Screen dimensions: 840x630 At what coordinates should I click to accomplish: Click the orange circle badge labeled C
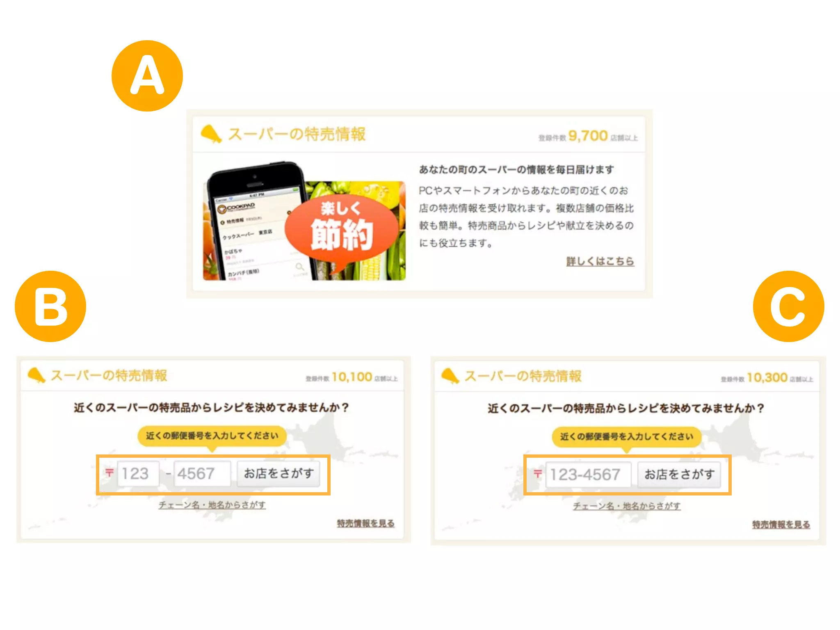(788, 306)
